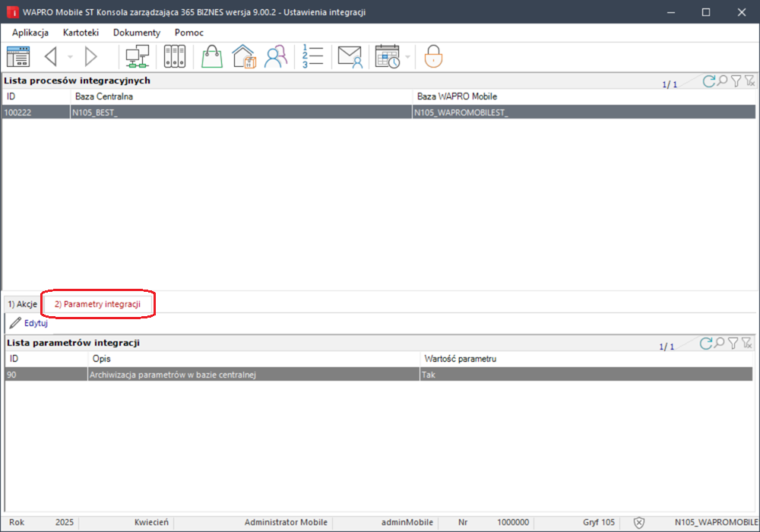Click ID column header in Lista parametrów integracji

click(x=46, y=359)
